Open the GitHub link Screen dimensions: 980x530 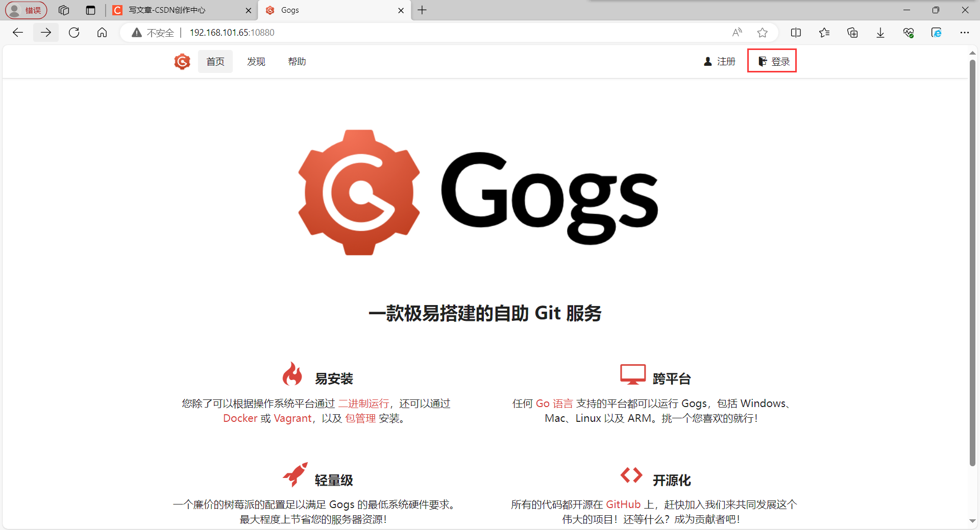[x=623, y=504]
